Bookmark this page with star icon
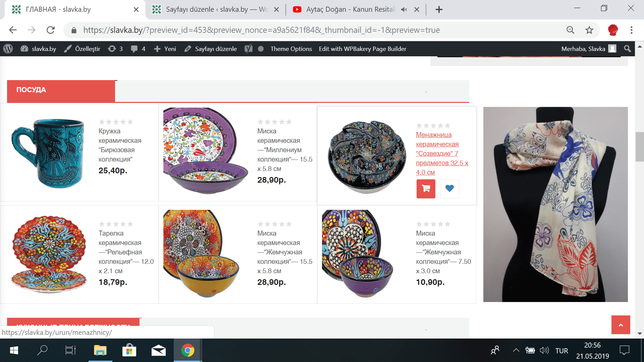The image size is (644, 362). click(x=589, y=30)
